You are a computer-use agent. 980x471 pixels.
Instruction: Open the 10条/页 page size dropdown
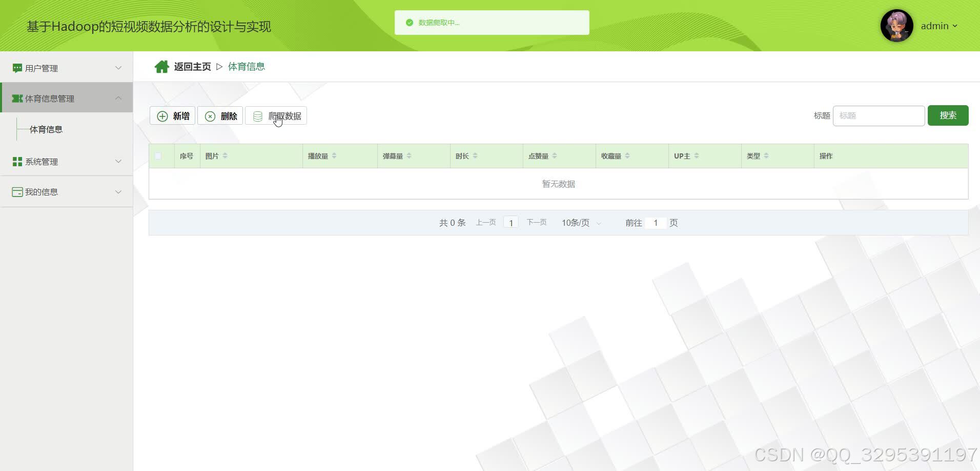(582, 223)
